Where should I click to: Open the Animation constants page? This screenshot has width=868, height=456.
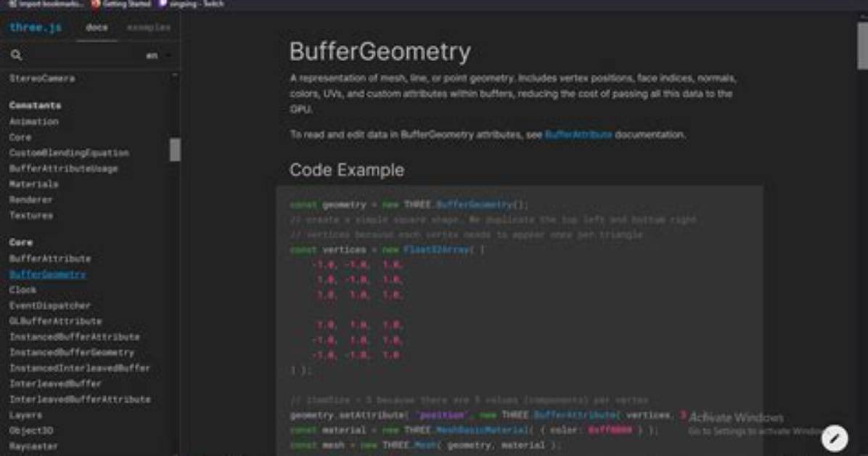[x=34, y=121]
